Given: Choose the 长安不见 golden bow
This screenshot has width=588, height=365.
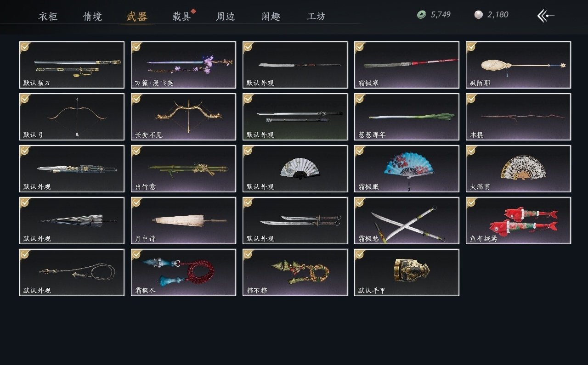Looking at the screenshot, I should click(183, 117).
